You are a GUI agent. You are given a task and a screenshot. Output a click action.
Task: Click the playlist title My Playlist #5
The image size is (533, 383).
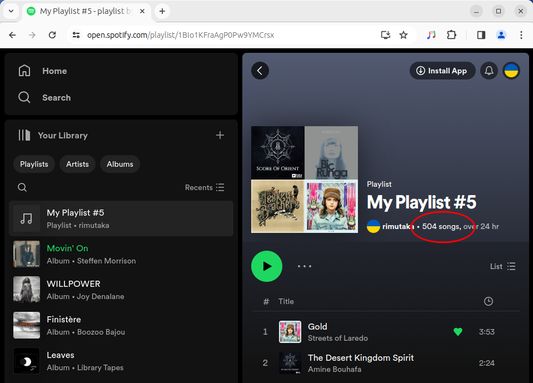(422, 202)
